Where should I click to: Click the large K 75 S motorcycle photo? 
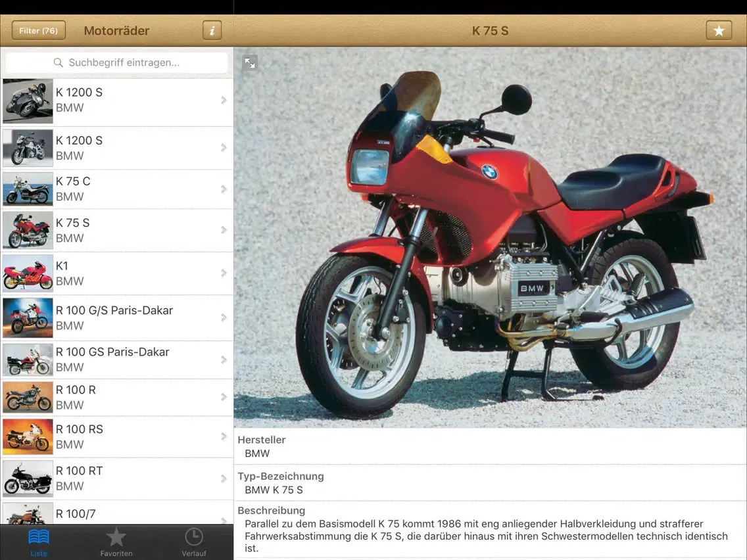[491, 237]
